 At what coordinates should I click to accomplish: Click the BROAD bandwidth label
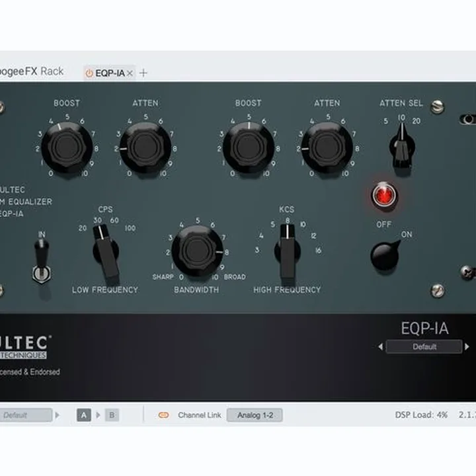coord(235,277)
